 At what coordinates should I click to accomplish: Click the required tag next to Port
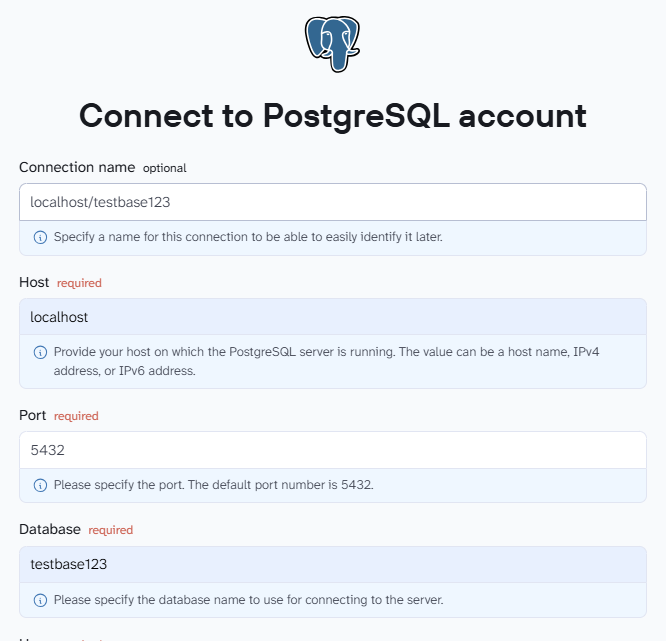[76, 416]
